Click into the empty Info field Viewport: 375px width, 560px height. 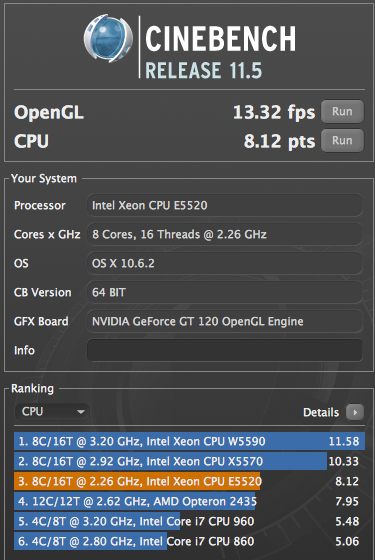pyautogui.click(x=225, y=350)
